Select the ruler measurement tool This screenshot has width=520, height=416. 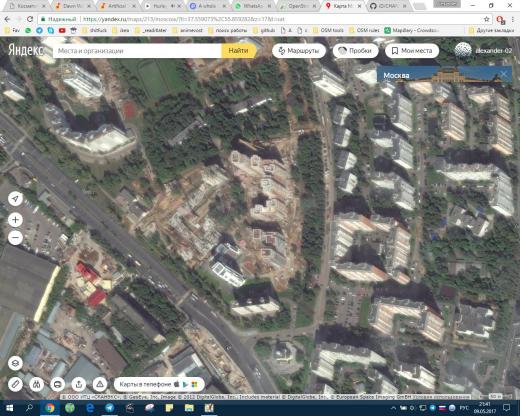click(15, 384)
